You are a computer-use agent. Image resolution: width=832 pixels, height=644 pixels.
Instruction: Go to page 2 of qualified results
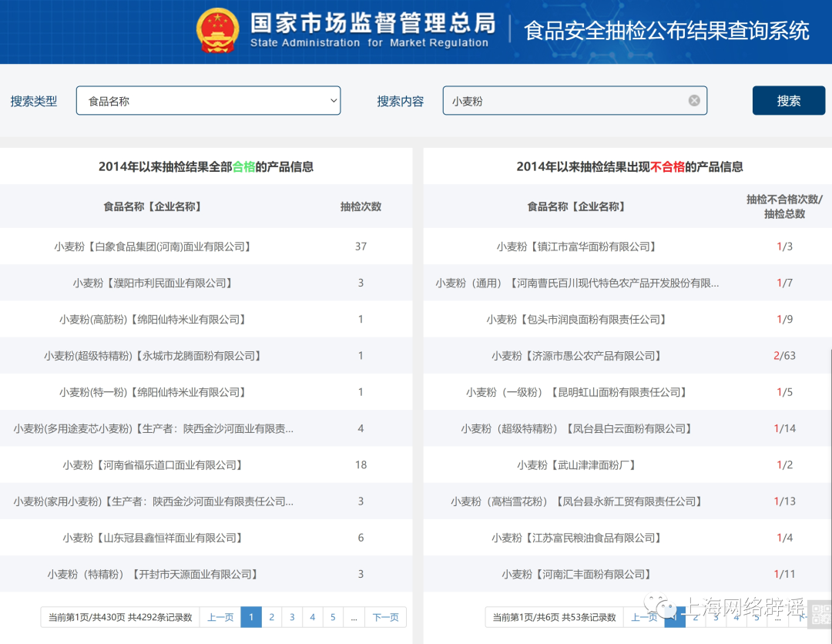pos(271,617)
